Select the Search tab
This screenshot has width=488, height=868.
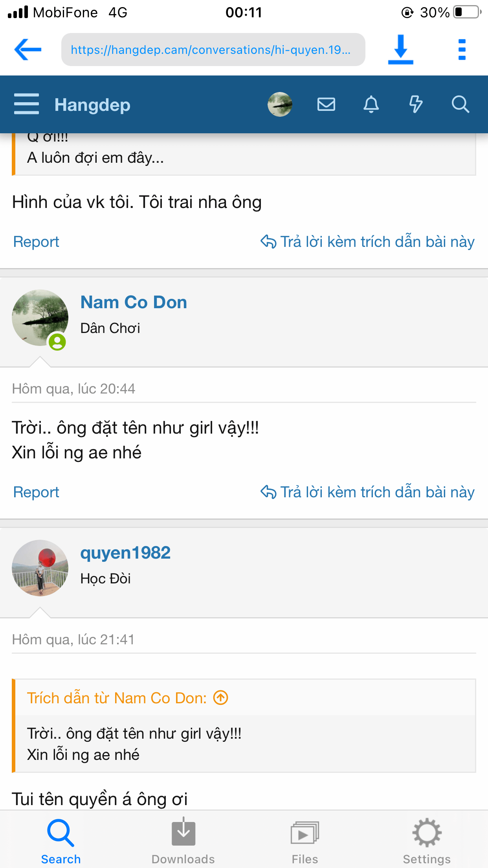click(61, 841)
